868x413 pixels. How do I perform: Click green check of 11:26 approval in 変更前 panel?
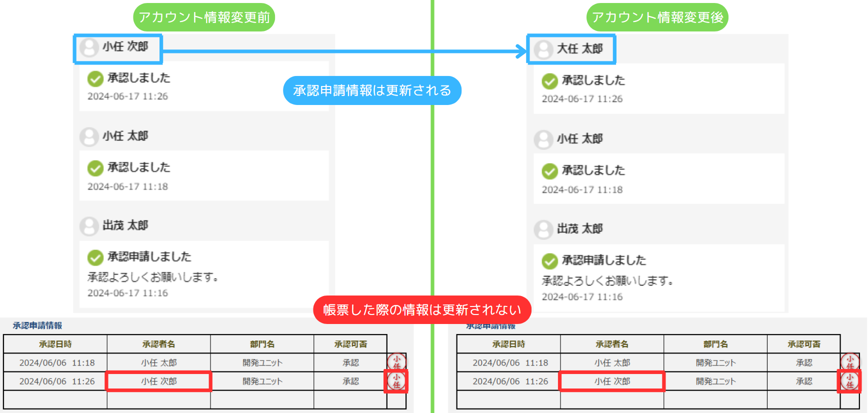point(95,78)
